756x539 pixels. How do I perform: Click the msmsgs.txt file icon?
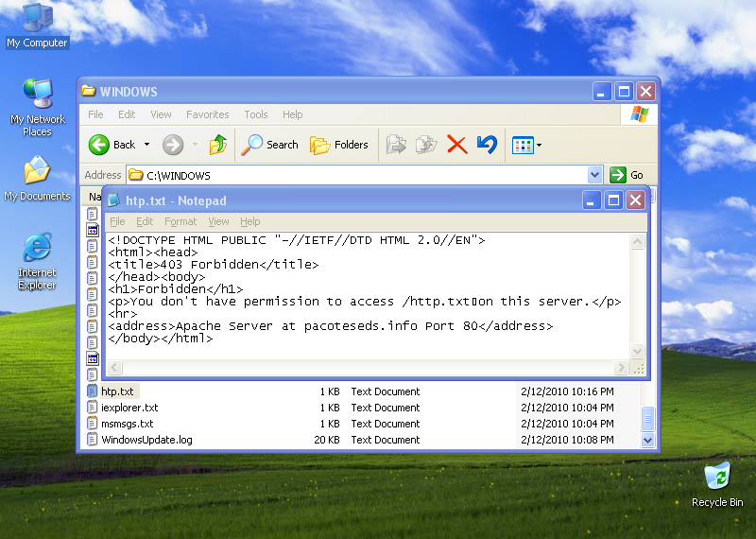coord(92,424)
